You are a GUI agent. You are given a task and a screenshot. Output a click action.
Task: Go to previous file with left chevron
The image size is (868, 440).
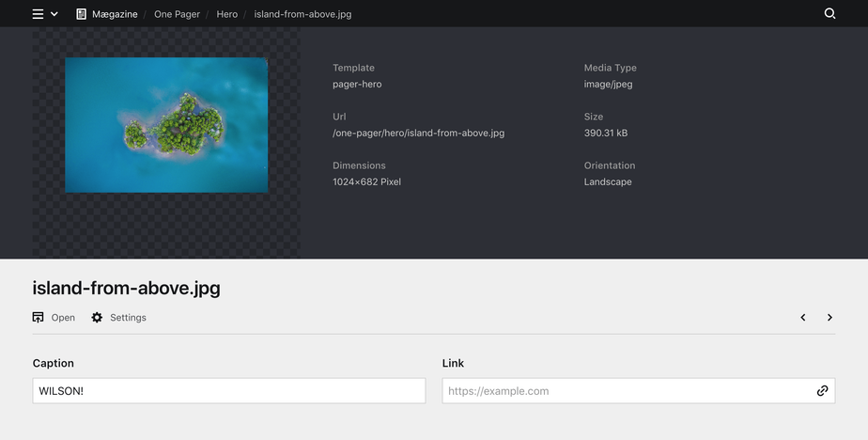tap(803, 318)
